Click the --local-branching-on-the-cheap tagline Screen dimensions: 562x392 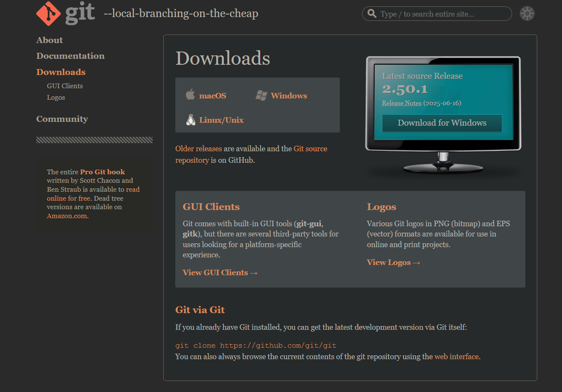coord(181,14)
